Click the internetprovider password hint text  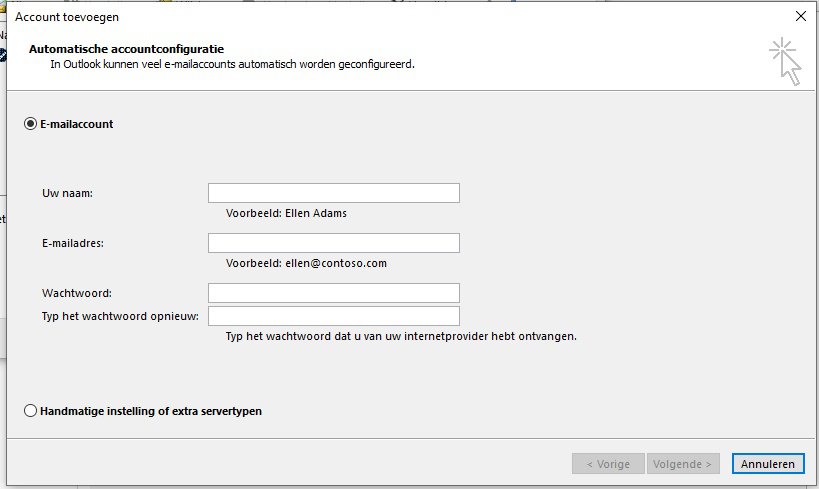(401, 337)
